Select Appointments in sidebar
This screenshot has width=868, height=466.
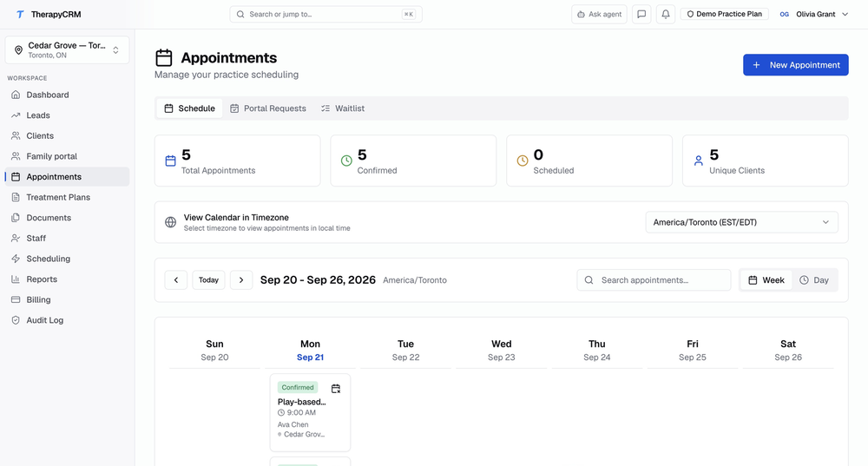pos(67,176)
